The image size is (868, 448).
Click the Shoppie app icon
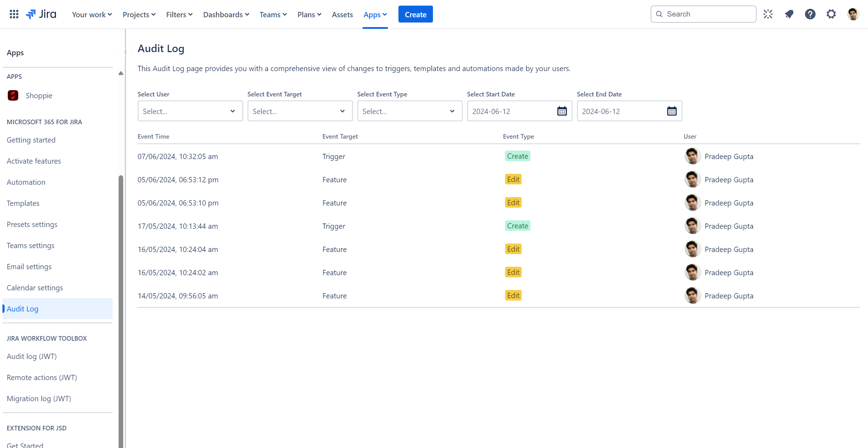pos(13,95)
